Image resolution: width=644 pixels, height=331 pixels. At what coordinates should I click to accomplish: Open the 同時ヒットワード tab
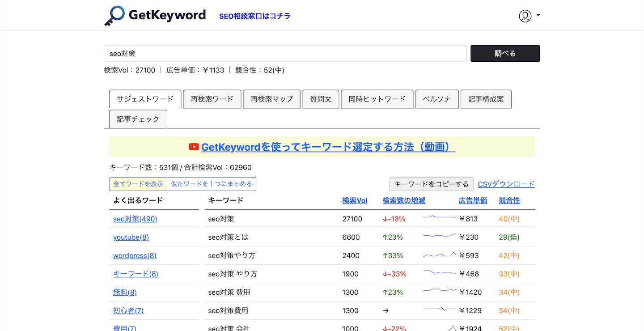tap(377, 99)
